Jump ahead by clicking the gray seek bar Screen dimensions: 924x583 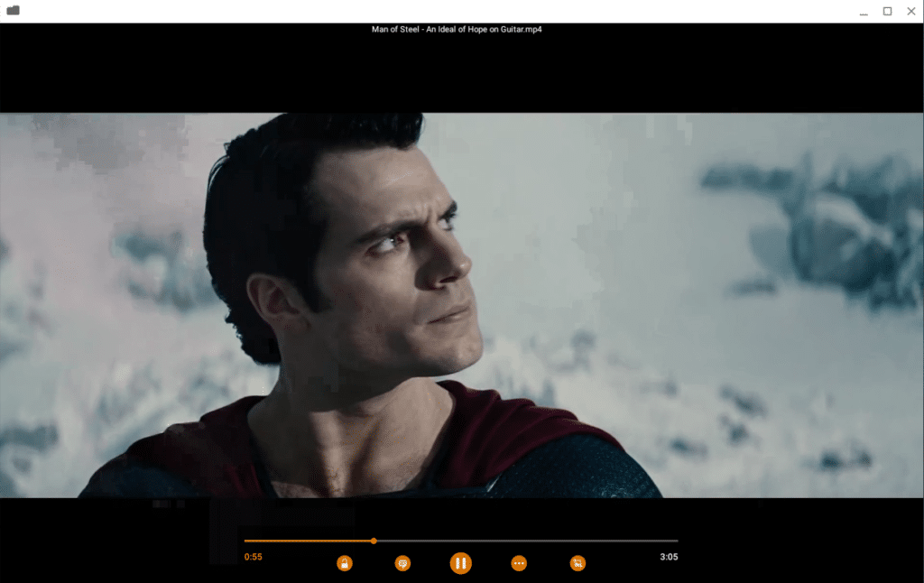[x=527, y=541]
